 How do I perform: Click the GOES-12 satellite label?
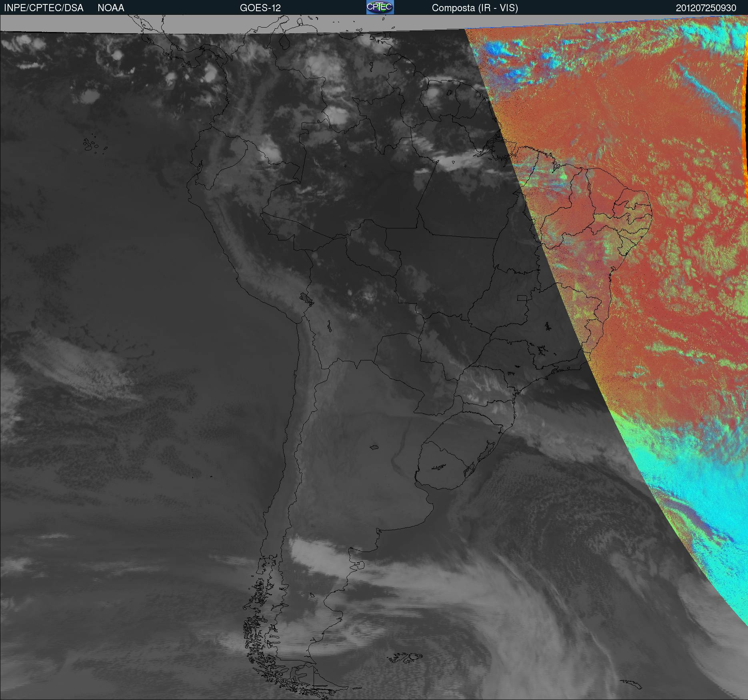pos(260,8)
